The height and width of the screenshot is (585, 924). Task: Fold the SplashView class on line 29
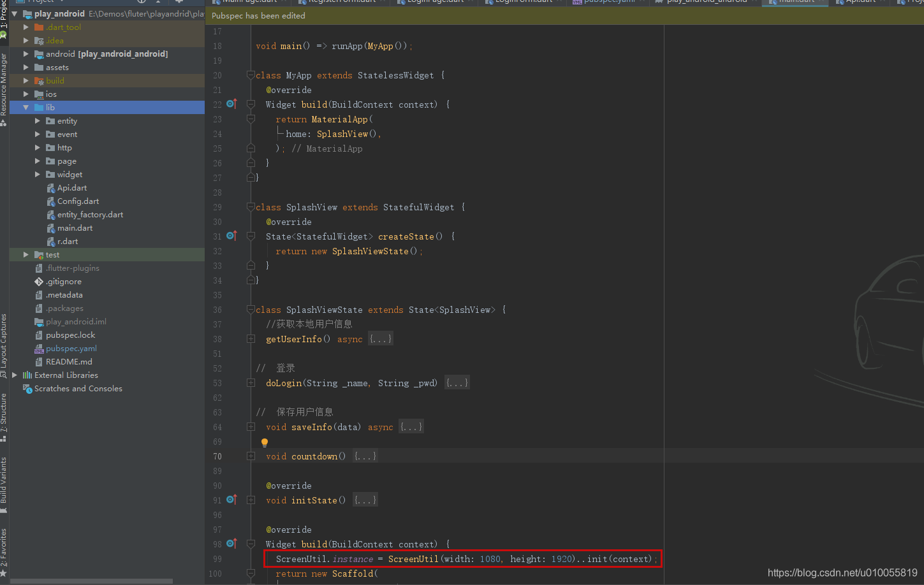click(251, 207)
